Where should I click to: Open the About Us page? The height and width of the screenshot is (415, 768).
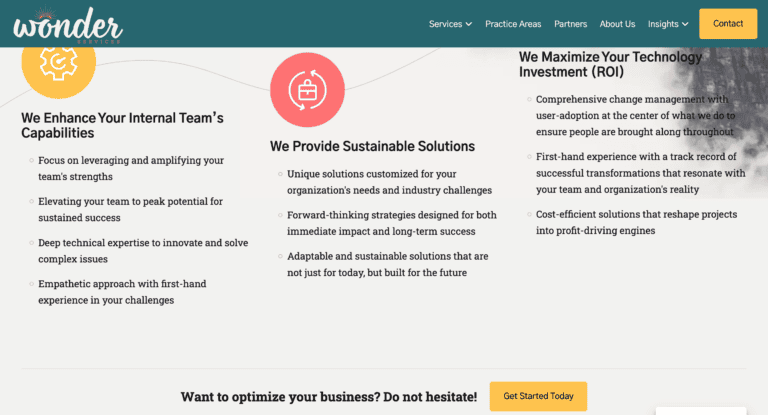tap(617, 24)
